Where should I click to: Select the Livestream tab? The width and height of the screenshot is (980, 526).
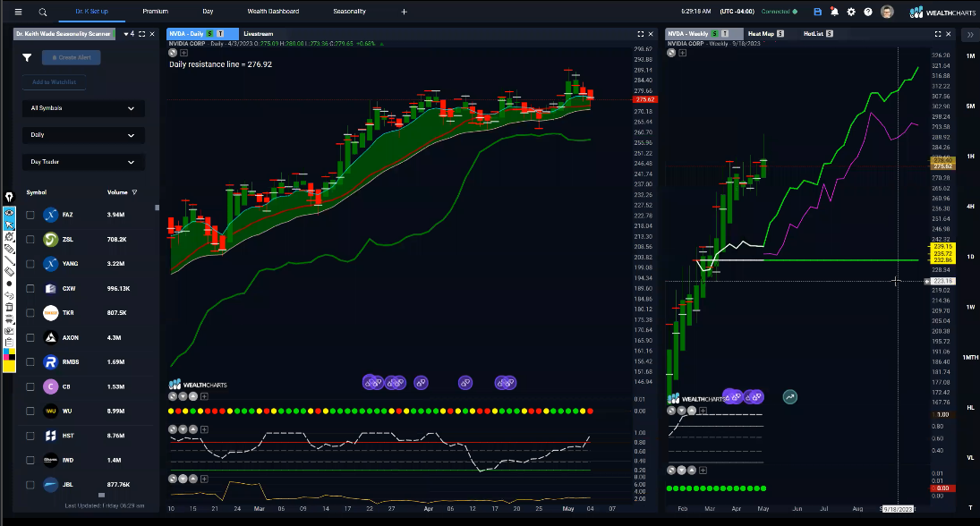[x=258, y=34]
